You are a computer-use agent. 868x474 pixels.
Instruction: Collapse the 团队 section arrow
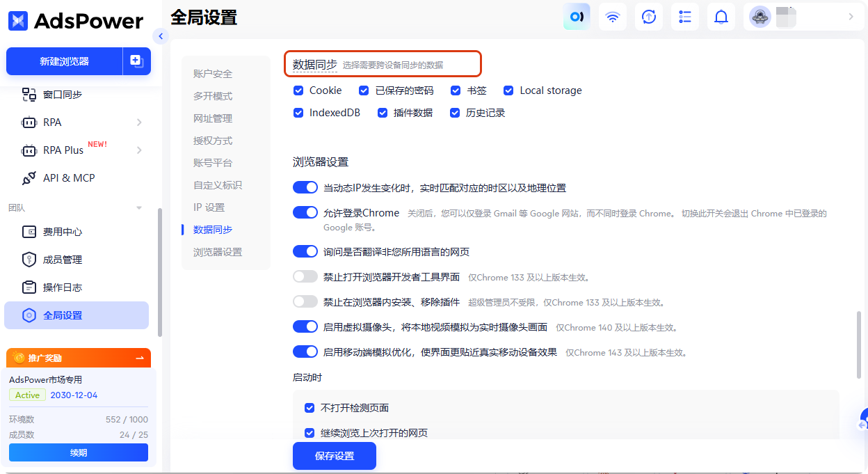click(139, 208)
